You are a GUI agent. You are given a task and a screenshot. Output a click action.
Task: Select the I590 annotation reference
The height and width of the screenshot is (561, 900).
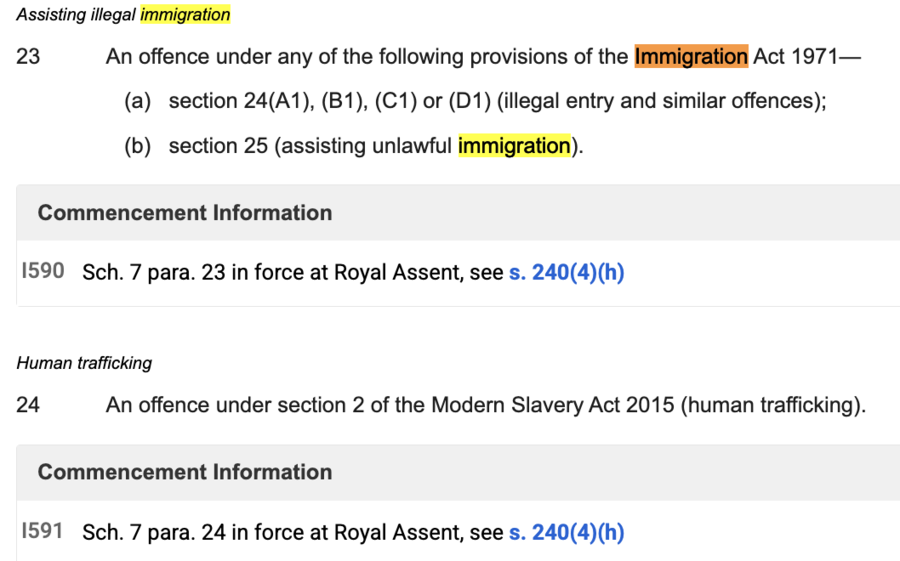43,272
